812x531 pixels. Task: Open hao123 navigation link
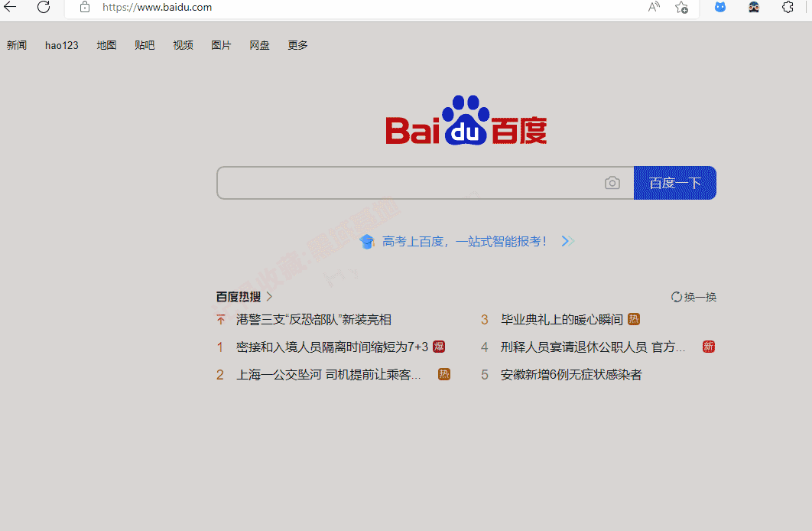tap(62, 45)
